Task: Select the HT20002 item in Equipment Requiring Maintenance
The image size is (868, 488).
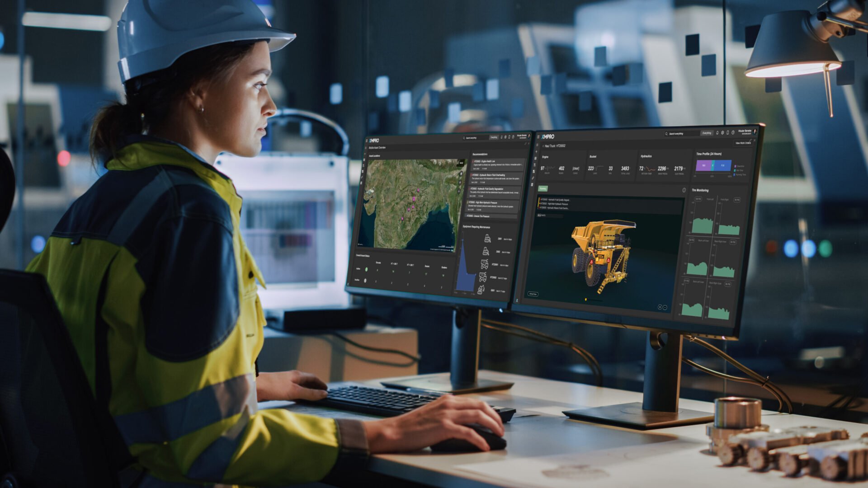Action: tap(493, 277)
